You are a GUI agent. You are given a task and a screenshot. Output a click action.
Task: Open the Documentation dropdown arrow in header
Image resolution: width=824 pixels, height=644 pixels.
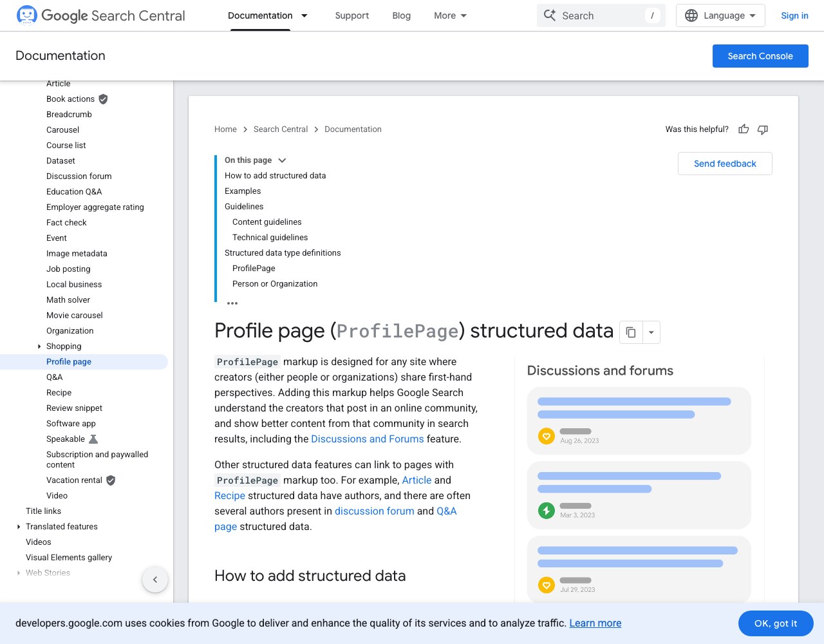coord(304,15)
